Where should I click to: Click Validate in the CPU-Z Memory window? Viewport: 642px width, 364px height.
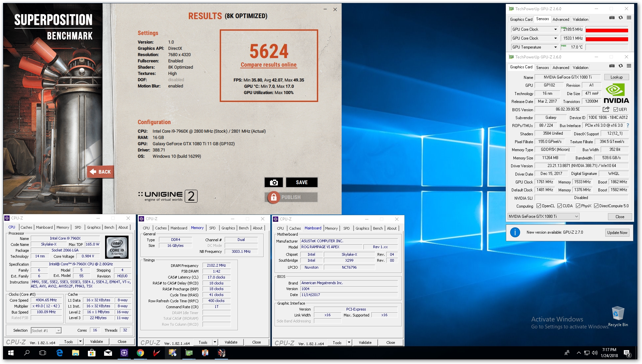tap(231, 342)
